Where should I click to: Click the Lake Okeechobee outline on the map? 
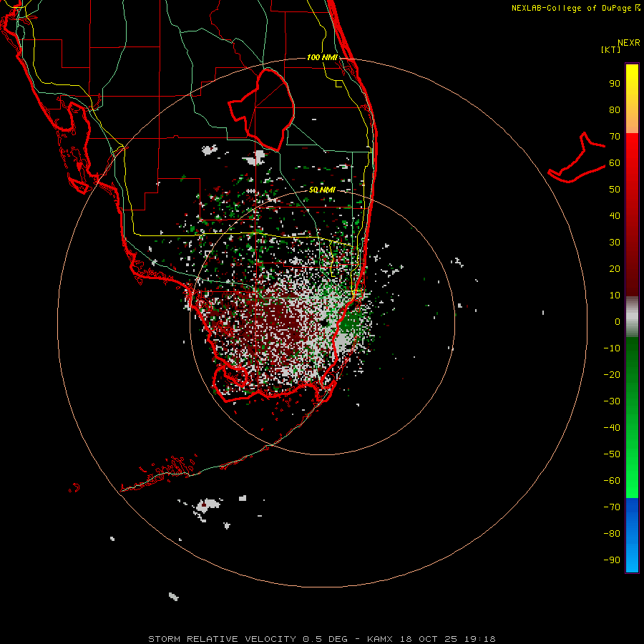[x=262, y=109]
